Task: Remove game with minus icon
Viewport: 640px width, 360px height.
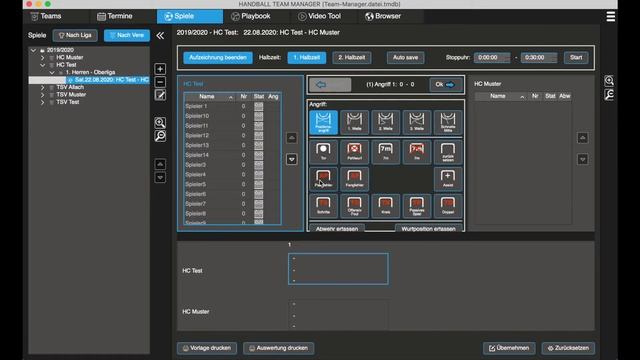Action: click(160, 82)
